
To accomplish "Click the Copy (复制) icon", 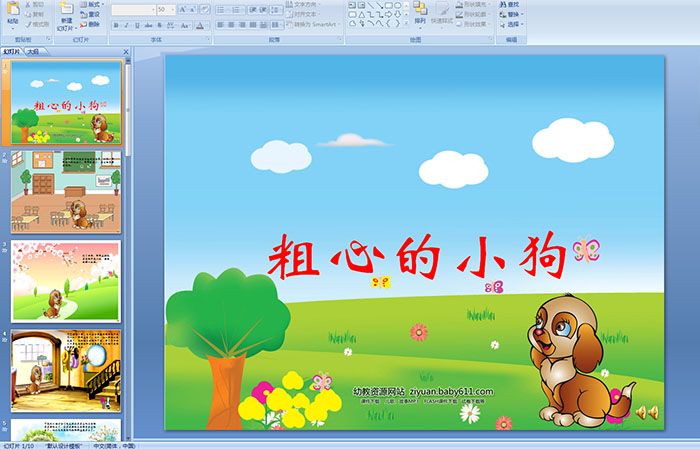I will pos(28,14).
